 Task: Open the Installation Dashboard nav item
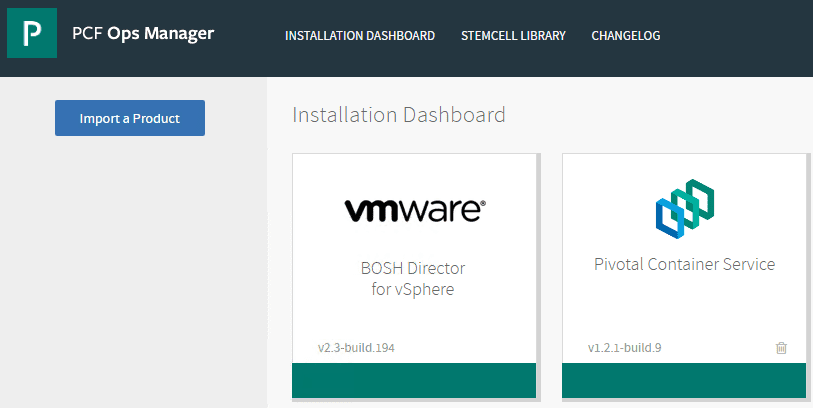360,36
